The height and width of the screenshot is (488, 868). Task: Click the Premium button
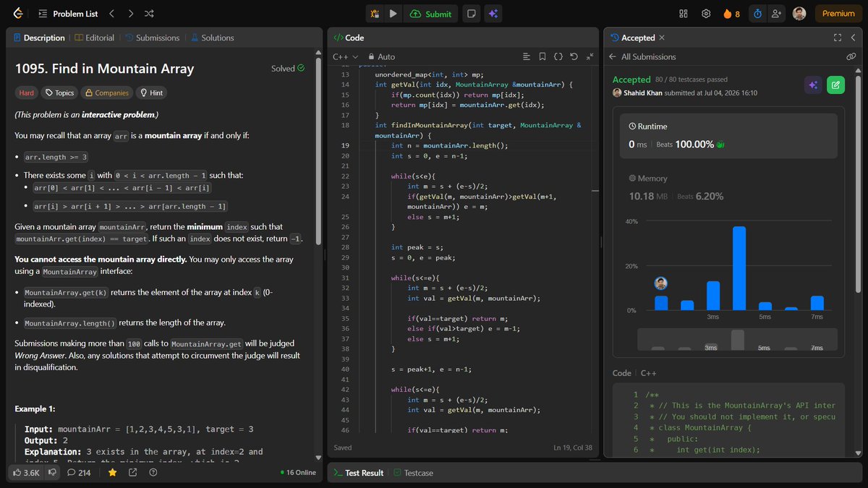(x=838, y=14)
